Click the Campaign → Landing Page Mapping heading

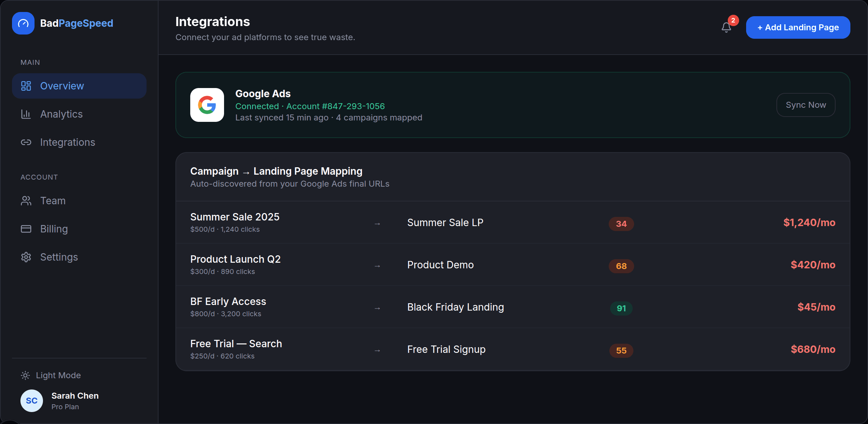pyautogui.click(x=276, y=171)
